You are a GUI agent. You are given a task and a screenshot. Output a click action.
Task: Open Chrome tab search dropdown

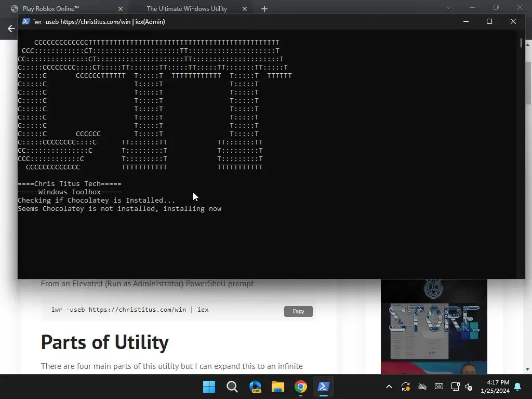448,7
